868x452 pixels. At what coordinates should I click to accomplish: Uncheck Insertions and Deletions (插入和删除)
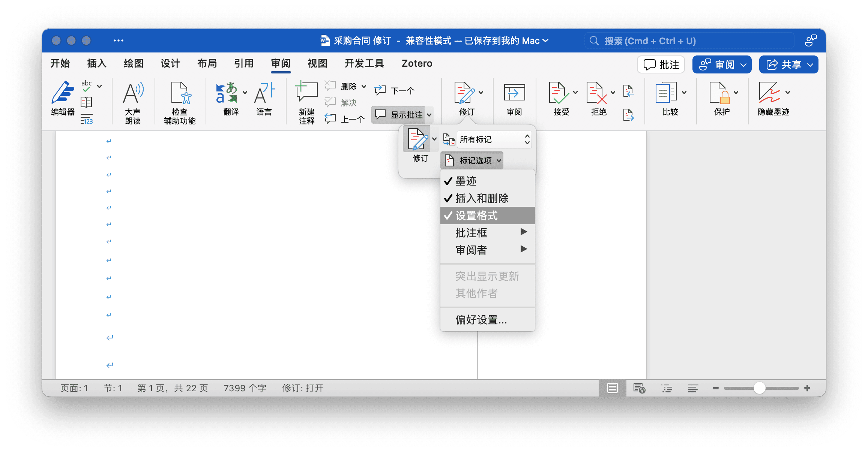(482, 198)
